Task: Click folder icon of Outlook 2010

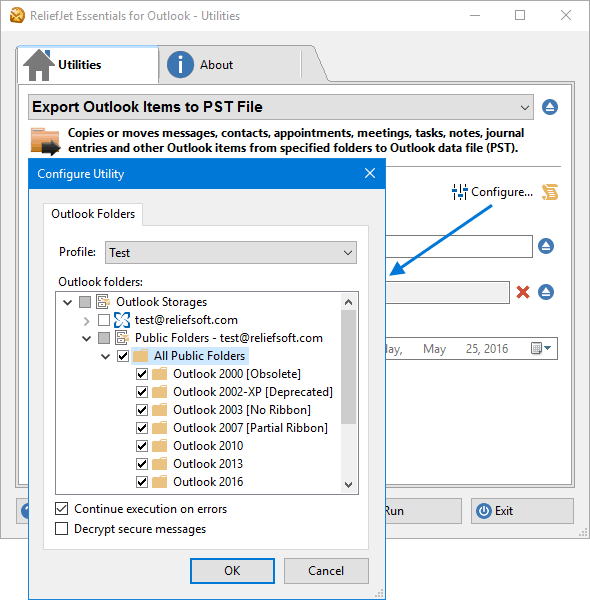Action: pos(160,445)
